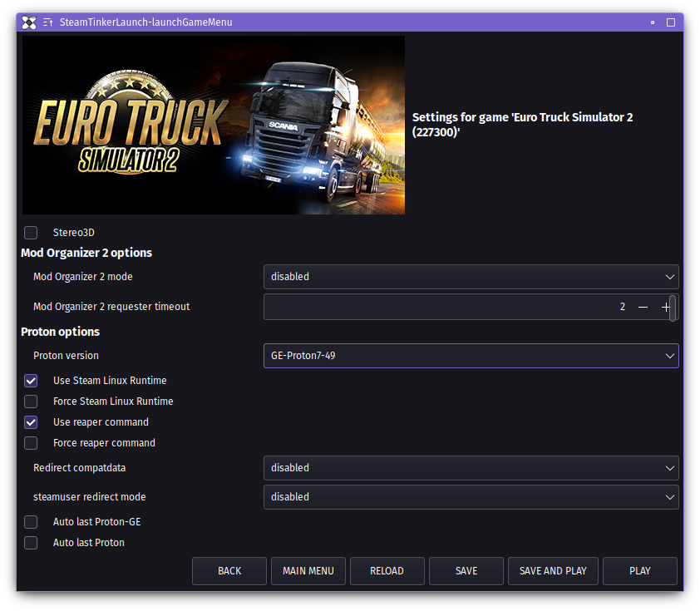Click 'Mod Organizer 2 options' heading
This screenshot has width=700, height=611.
[x=86, y=253]
